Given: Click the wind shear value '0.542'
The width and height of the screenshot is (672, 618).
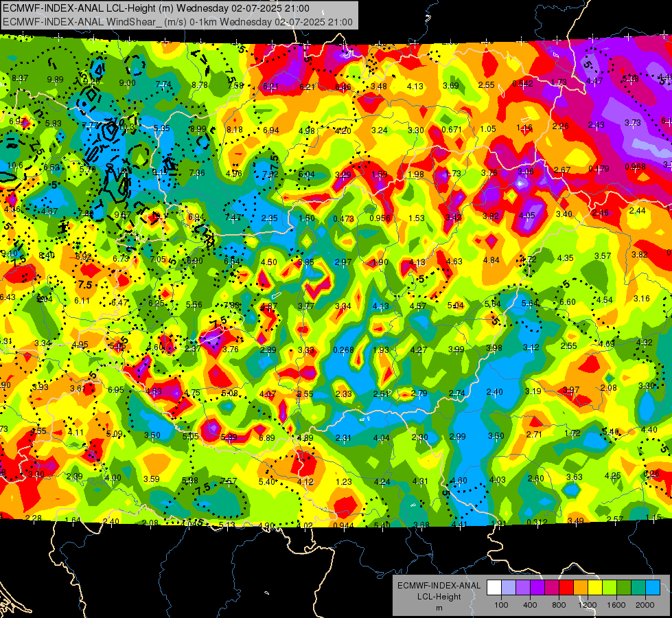Looking at the screenshot, I should coord(523,84).
